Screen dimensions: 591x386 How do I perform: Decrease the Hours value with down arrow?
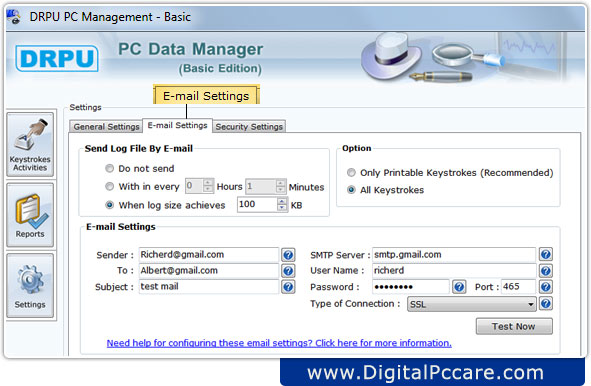click(208, 189)
